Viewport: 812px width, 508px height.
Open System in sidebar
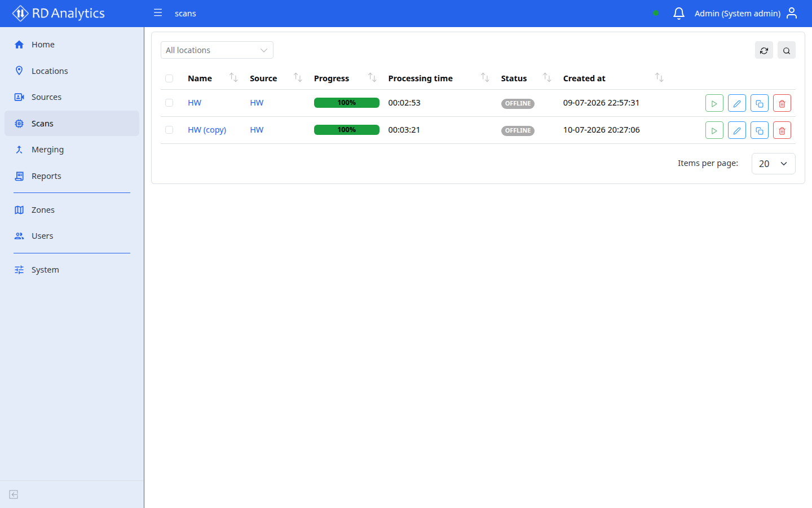[x=72, y=270]
